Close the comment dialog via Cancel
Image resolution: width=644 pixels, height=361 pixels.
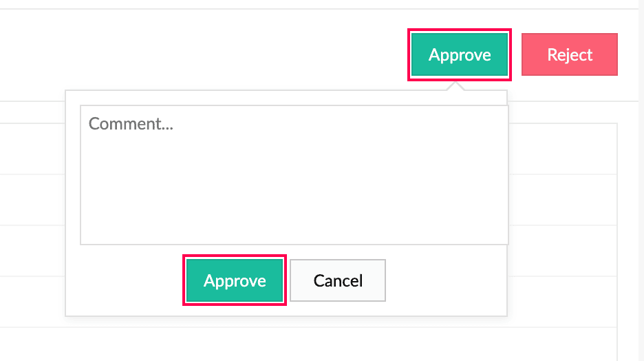coord(338,280)
